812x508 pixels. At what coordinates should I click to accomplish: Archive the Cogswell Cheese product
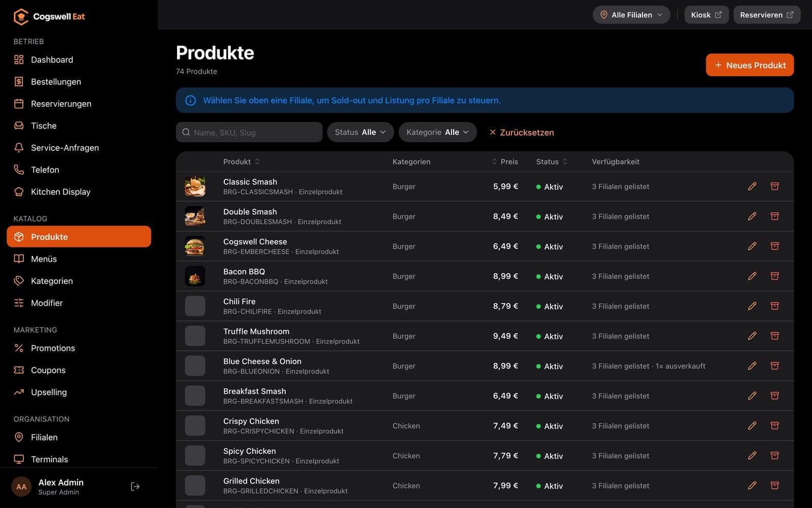(774, 246)
